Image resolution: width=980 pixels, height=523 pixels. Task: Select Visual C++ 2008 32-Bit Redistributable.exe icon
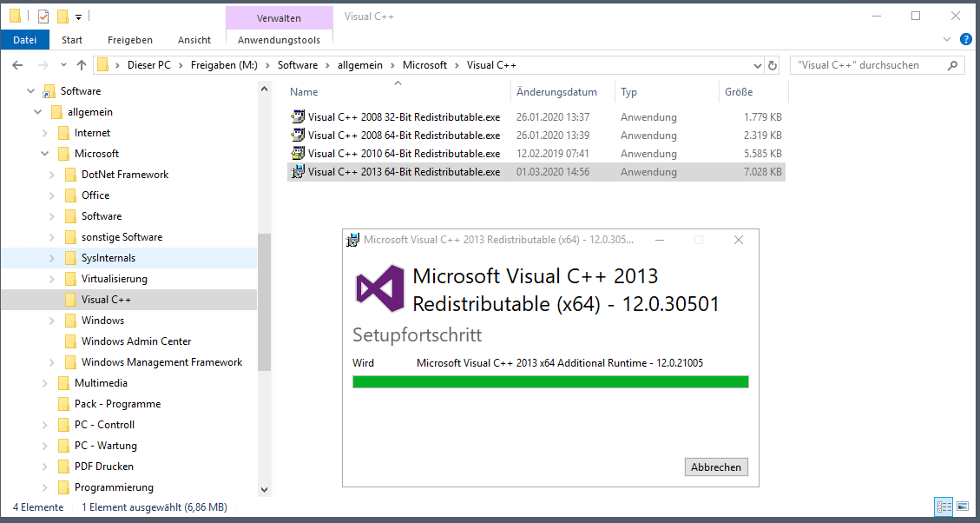298,117
